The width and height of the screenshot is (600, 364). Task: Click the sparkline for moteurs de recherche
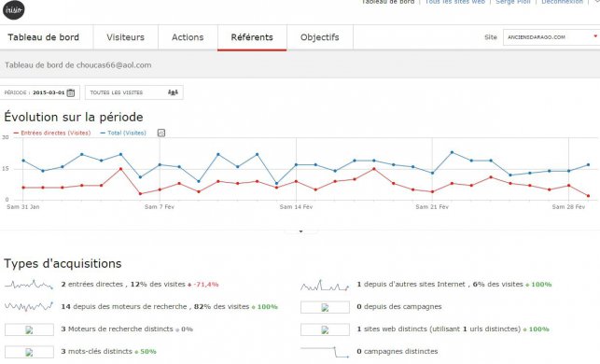coord(29,306)
